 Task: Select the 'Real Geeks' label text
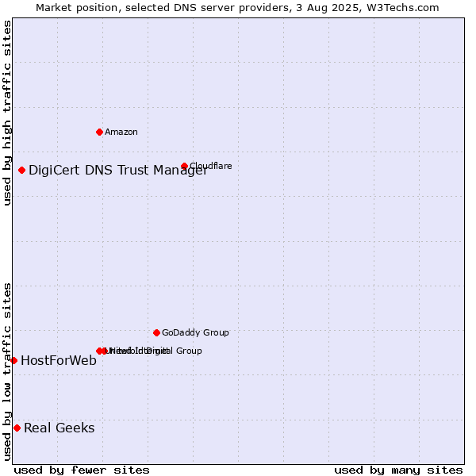click(59, 428)
